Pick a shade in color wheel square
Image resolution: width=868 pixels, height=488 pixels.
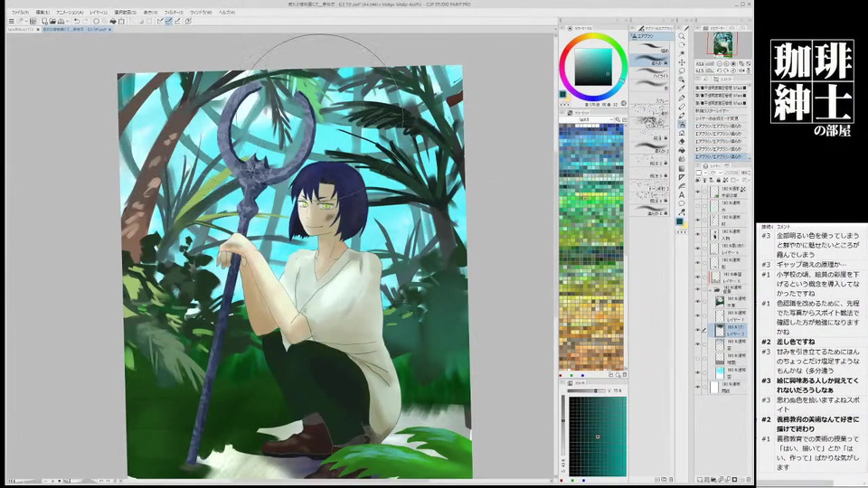tap(593, 66)
